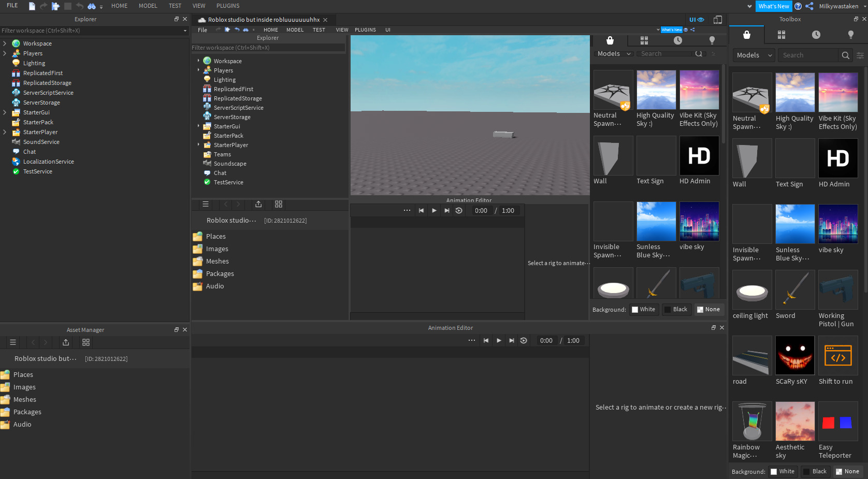The width and height of the screenshot is (868, 479).
Task: Open the Explorer filter dropdown arrow
Action: click(x=185, y=31)
